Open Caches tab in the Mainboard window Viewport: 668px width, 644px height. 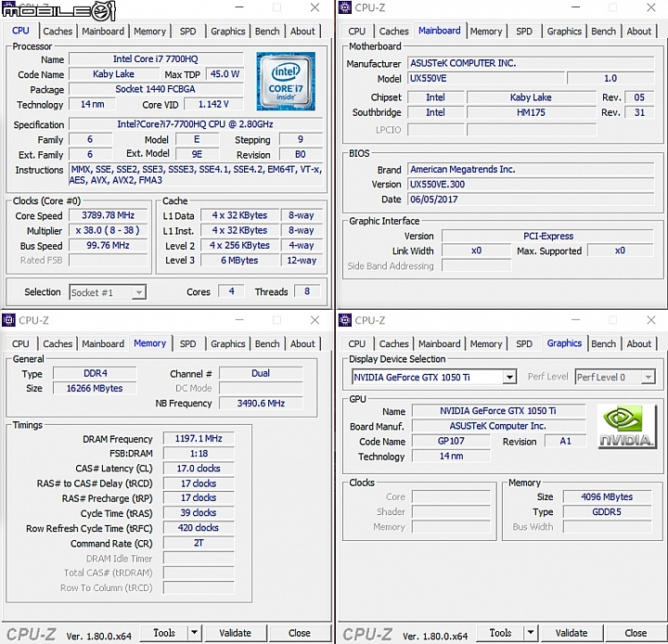393,32
